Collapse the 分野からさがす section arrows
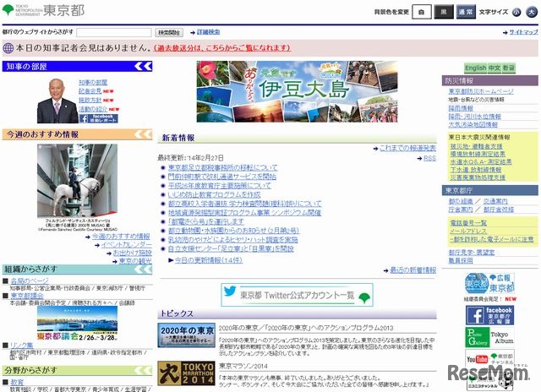541x392 pixels. (x=143, y=370)
